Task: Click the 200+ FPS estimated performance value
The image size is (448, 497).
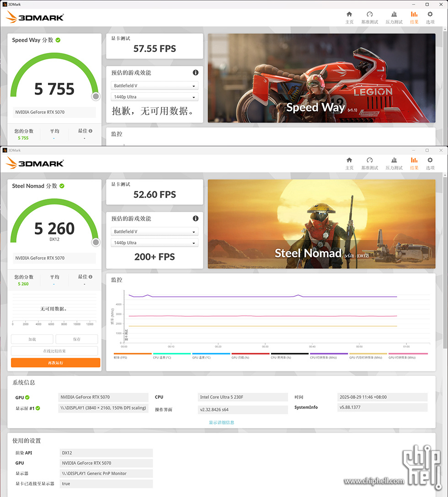Action: point(155,257)
